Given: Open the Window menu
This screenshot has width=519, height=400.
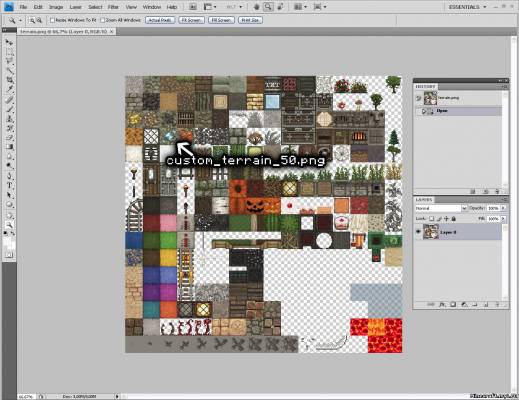Looking at the screenshot, I should point(152,7).
